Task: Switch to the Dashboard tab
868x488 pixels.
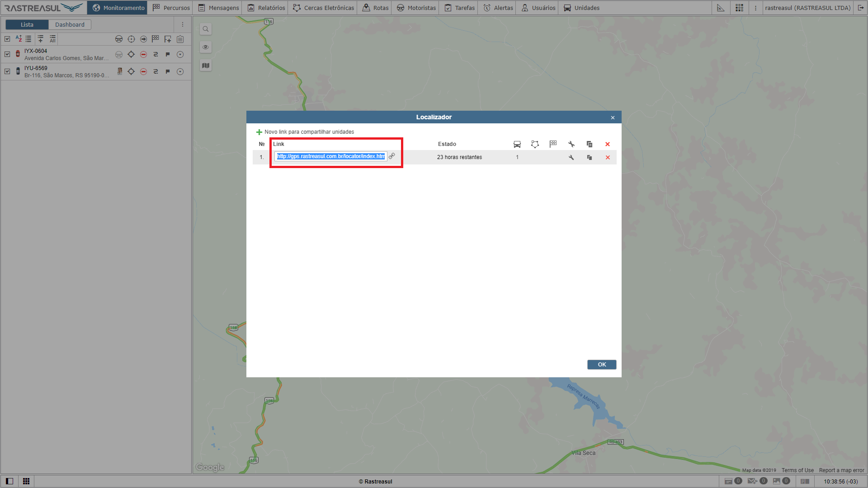Action: [70, 24]
